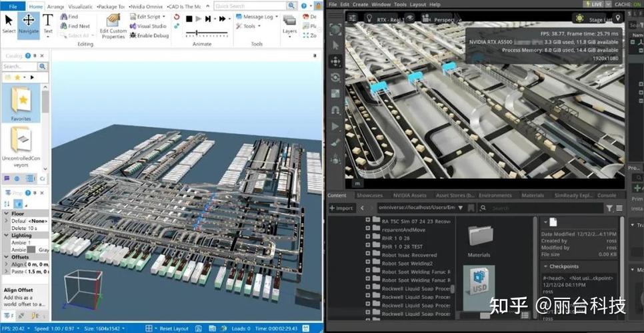Collapse the Floor property group
The image size is (644, 333).
6,214
